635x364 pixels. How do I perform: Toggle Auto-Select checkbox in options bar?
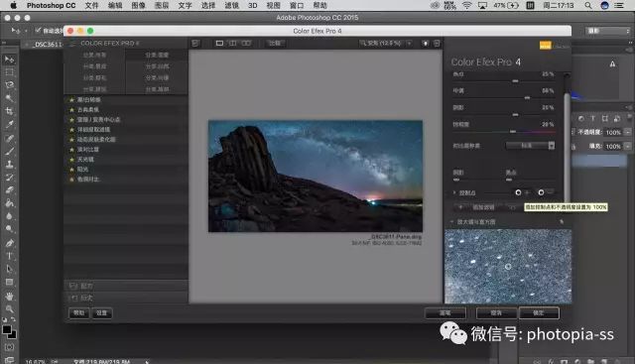pos(38,31)
